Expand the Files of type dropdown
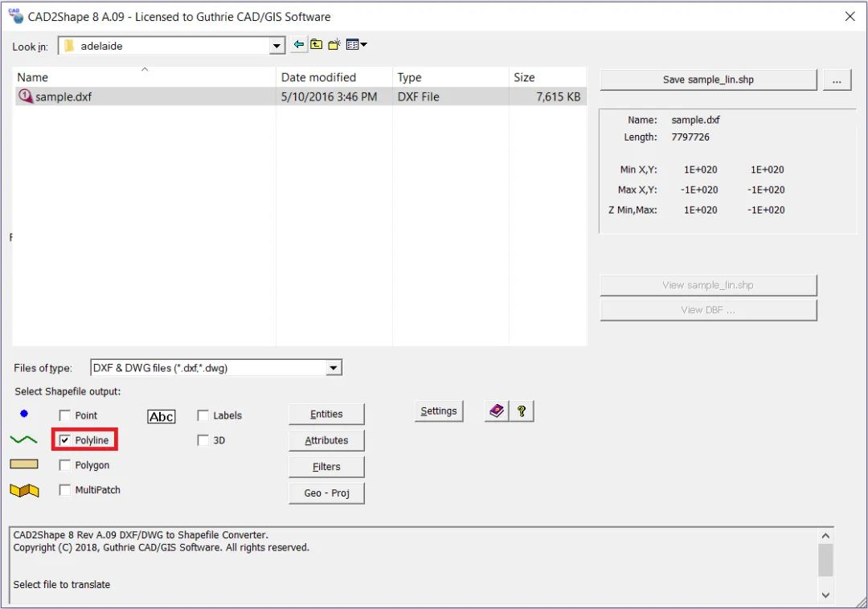 (x=334, y=368)
